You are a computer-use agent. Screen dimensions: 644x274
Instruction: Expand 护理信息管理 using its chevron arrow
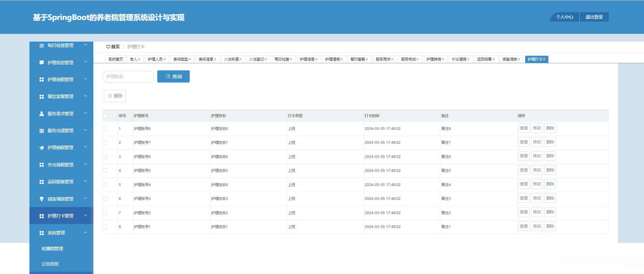click(86, 62)
